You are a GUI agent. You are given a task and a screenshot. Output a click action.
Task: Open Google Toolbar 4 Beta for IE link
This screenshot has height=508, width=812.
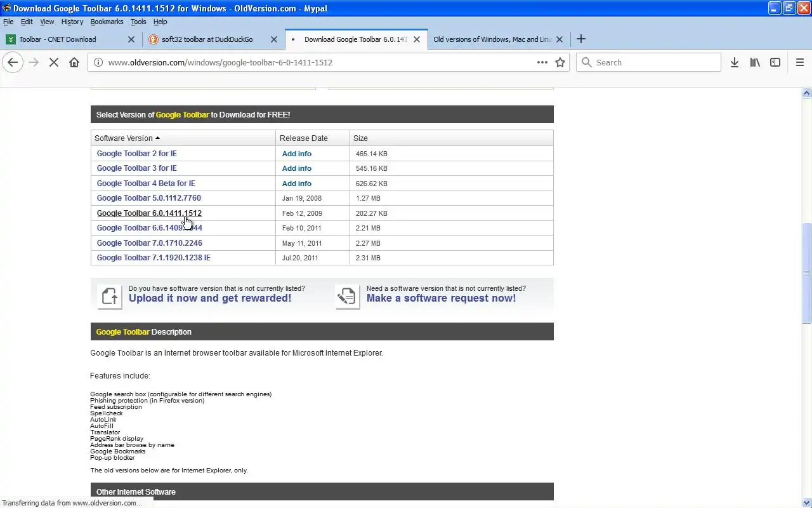point(146,183)
